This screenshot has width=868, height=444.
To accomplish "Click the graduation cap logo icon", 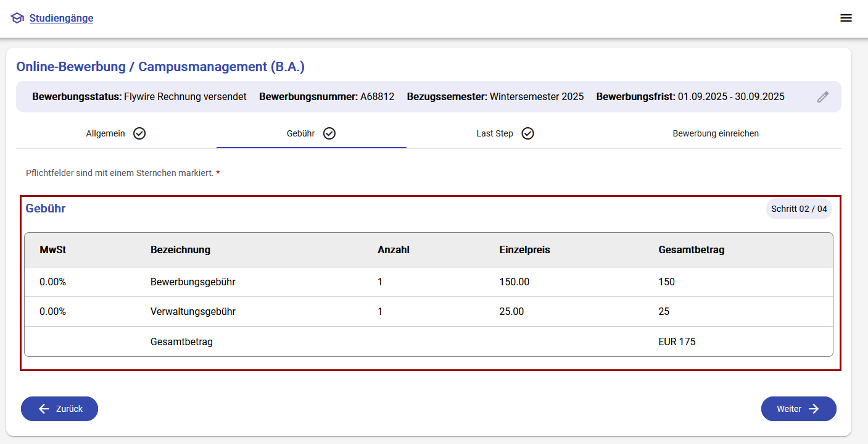I will point(17,19).
